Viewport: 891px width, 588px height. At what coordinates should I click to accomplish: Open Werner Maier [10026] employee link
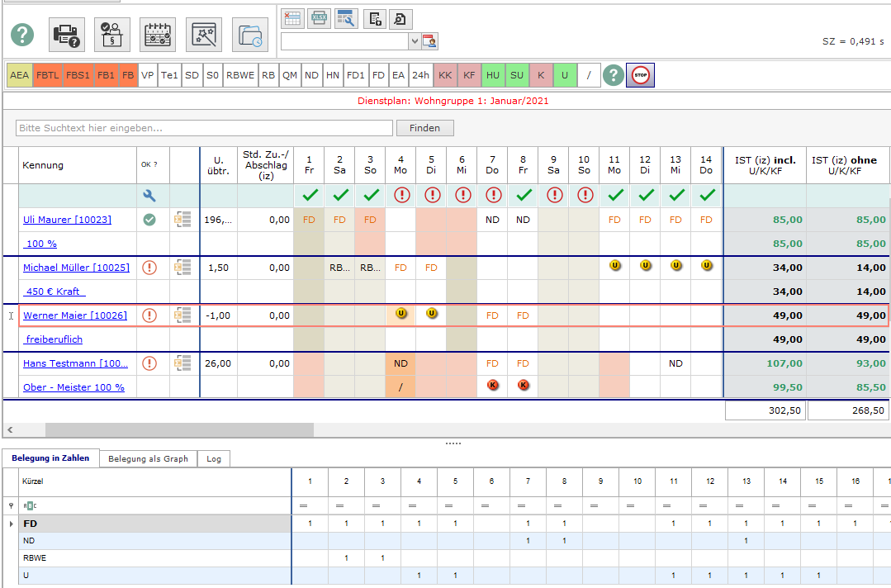pos(74,315)
